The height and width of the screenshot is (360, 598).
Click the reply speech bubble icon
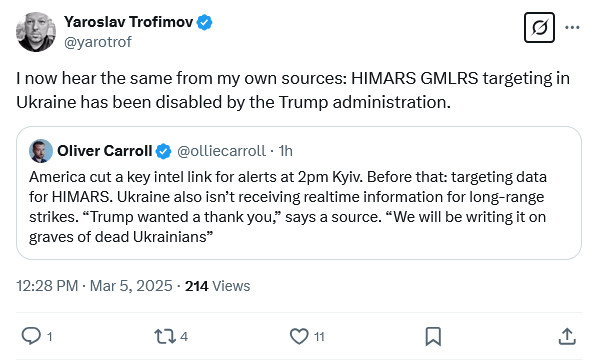pyautogui.click(x=31, y=336)
